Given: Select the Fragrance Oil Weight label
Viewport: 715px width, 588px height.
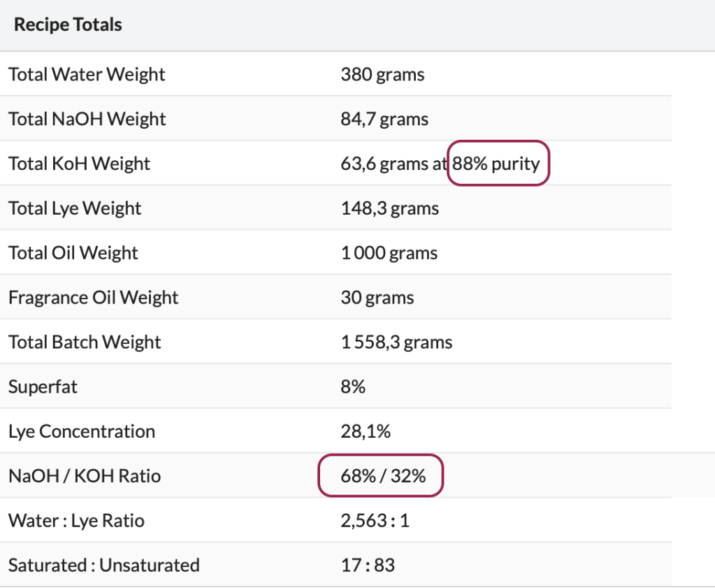Looking at the screenshot, I should 94,298.
